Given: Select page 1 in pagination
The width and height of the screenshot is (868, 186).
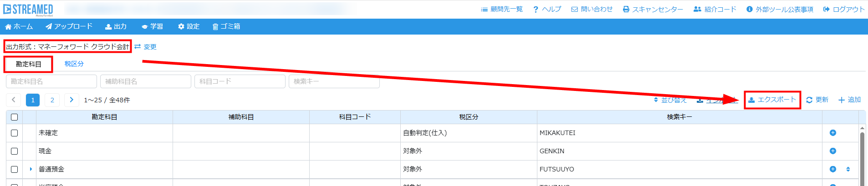Looking at the screenshot, I should [x=33, y=100].
